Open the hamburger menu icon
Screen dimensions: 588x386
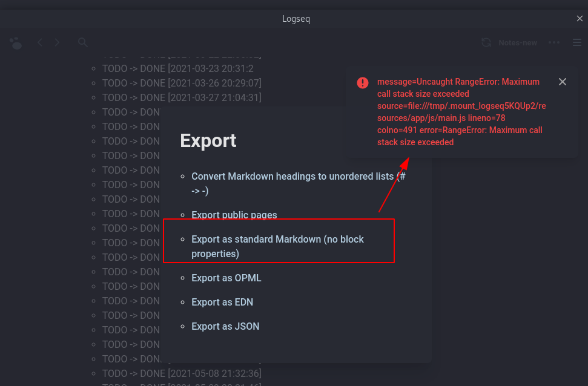coord(576,42)
